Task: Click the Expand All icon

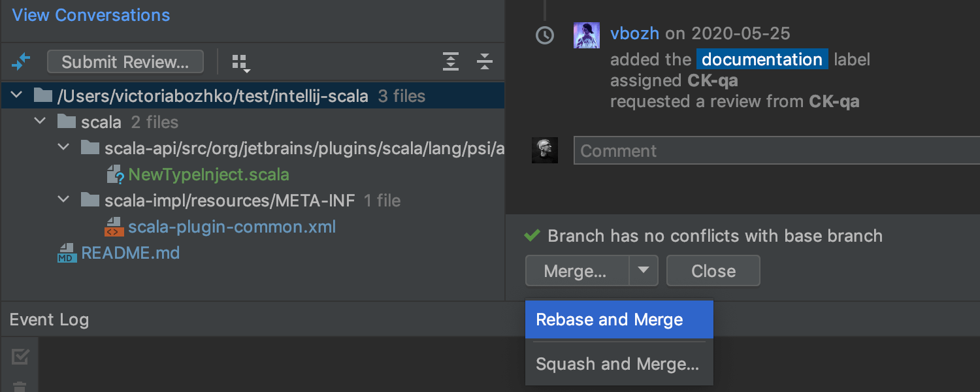Action: (451, 62)
